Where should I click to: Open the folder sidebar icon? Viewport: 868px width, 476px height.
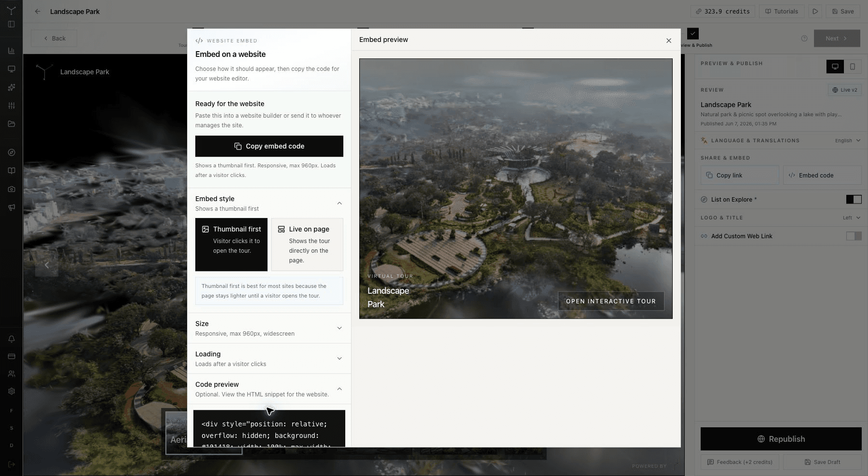tap(11, 124)
